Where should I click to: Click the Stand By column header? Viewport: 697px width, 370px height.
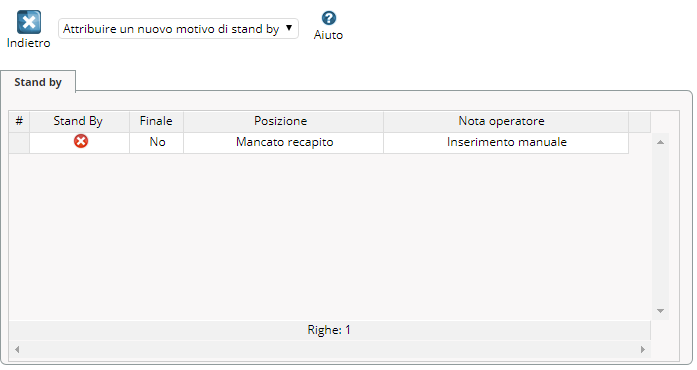pos(79,121)
